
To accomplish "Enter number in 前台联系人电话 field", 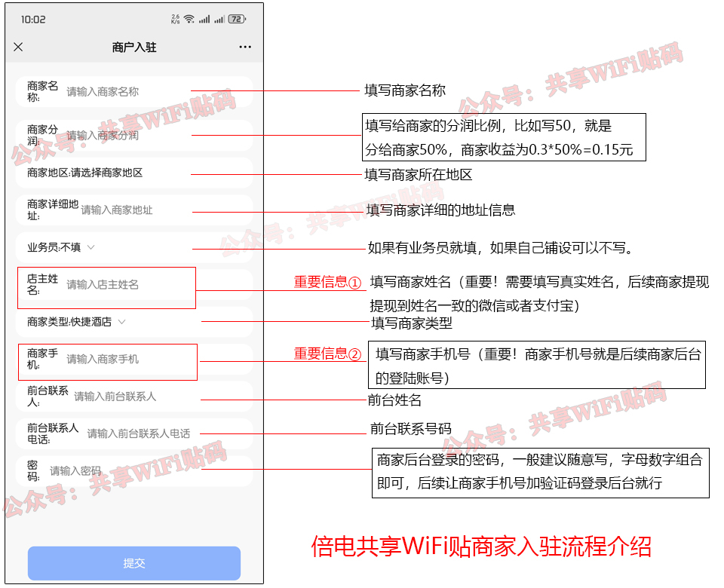I will tap(139, 433).
